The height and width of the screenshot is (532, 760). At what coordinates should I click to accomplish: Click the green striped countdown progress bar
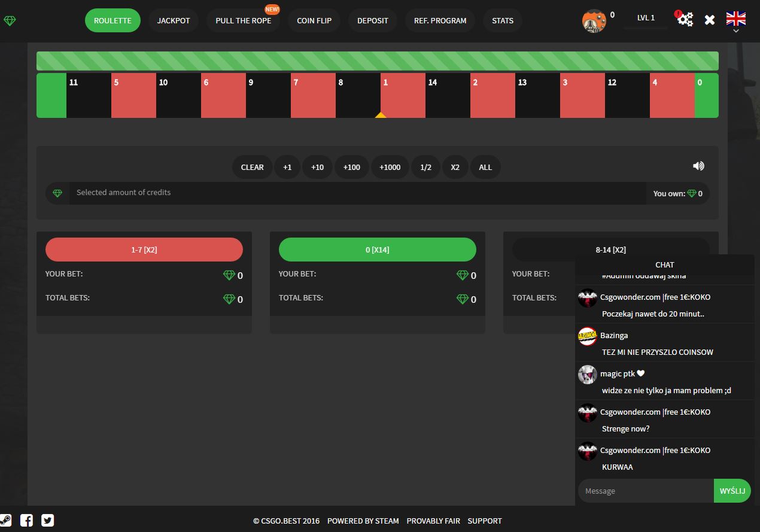point(378,61)
